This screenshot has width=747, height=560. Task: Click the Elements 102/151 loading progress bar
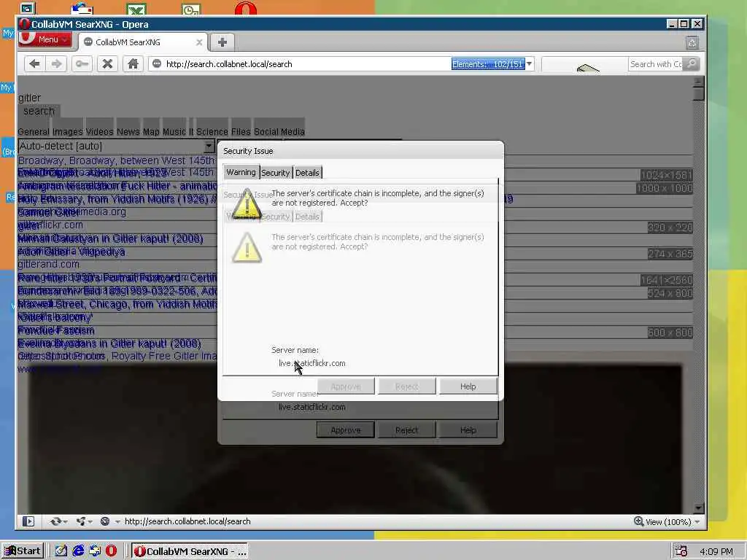click(x=488, y=64)
